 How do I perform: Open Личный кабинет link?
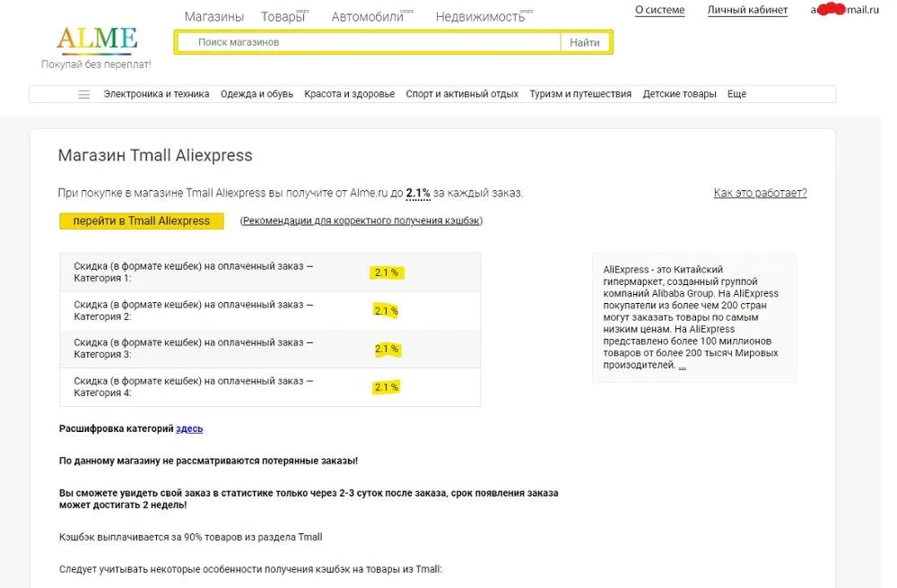click(747, 10)
